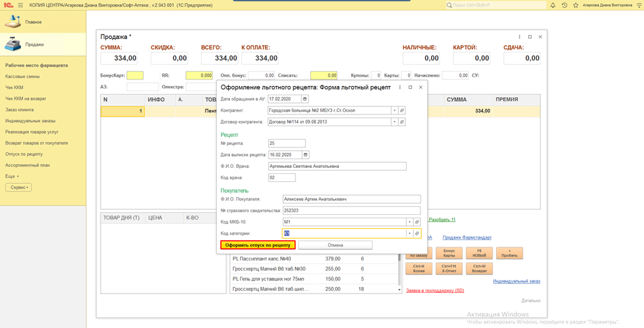Open history icon in top bar
644x328 pixels.
coord(564,5)
